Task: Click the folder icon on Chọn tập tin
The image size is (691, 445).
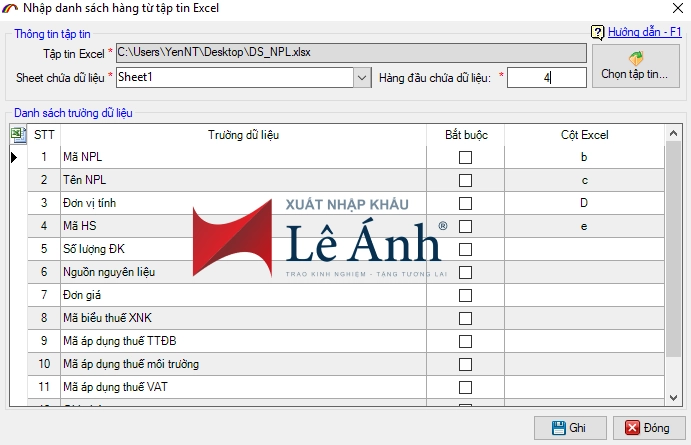Action: tap(634, 57)
